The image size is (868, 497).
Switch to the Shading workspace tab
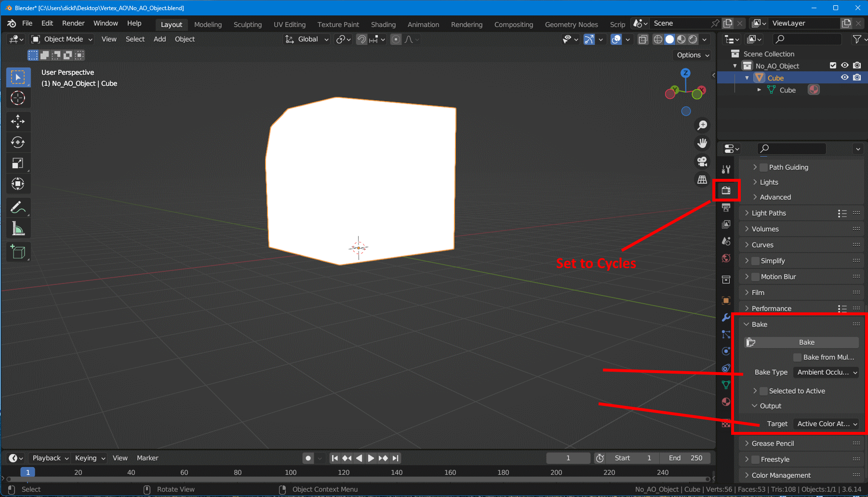pos(383,25)
